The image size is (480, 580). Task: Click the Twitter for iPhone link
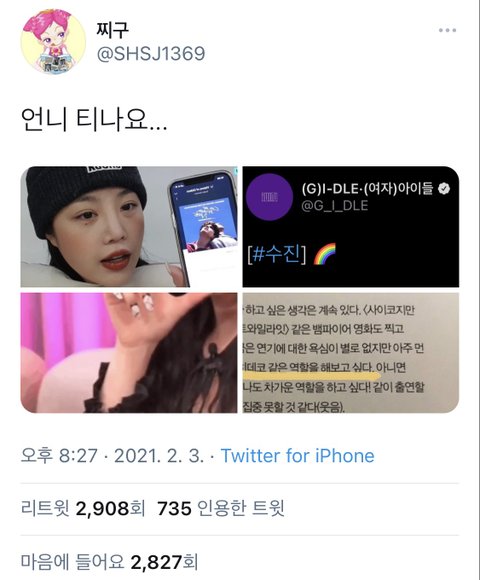297,456
